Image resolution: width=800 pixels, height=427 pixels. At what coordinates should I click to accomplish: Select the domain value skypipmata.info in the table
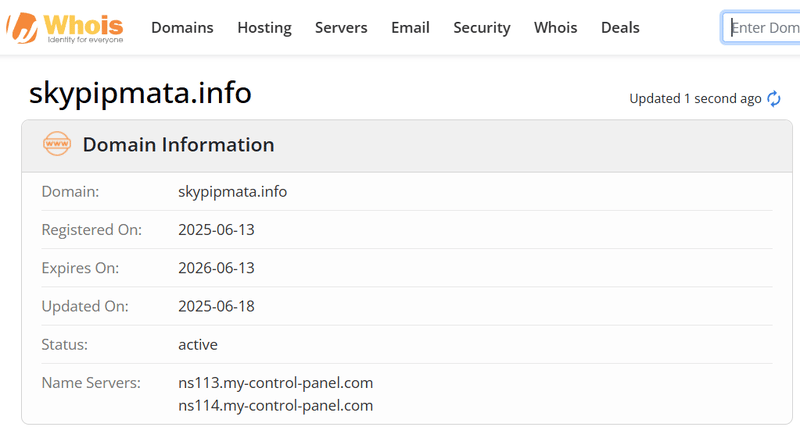pos(233,191)
